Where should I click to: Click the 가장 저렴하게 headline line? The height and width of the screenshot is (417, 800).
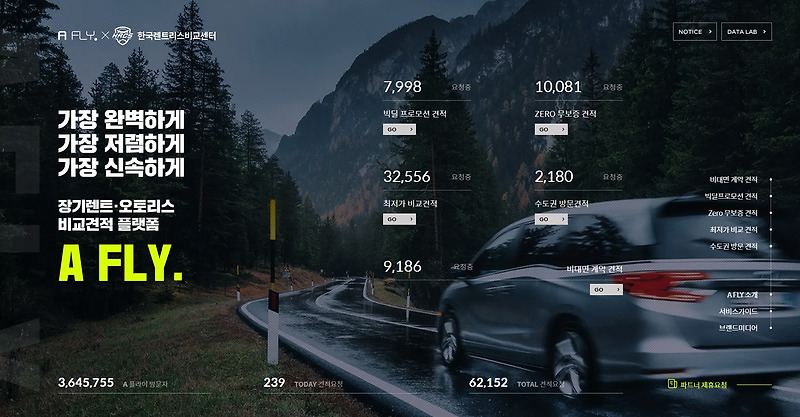tap(121, 143)
